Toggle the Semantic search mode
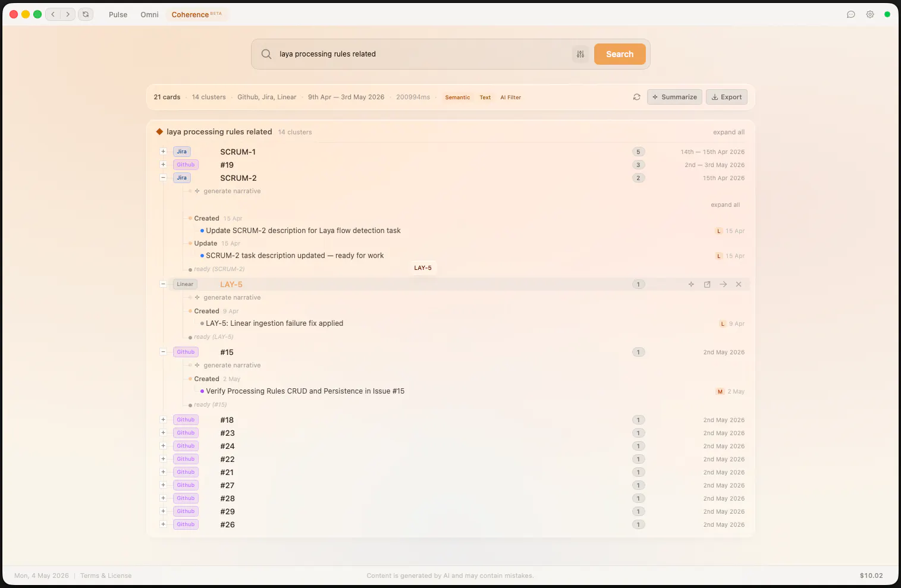The image size is (901, 588). point(457,98)
